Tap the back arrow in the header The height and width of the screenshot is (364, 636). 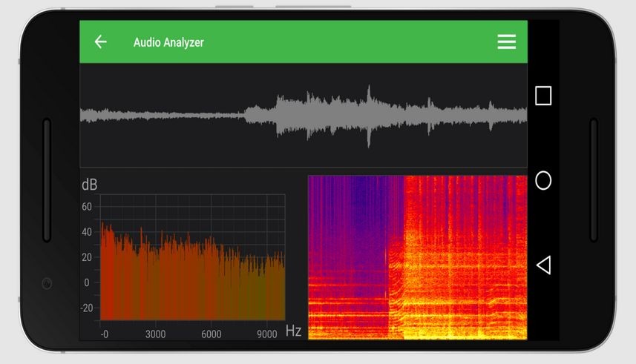tap(101, 42)
